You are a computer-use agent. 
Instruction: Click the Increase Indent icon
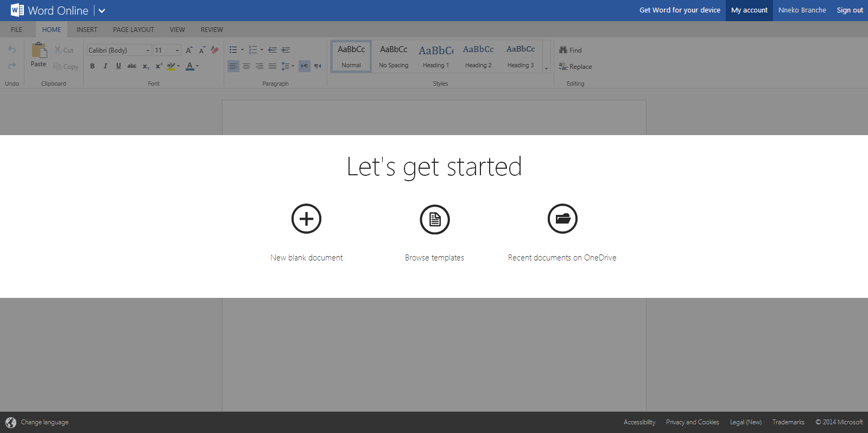point(286,50)
